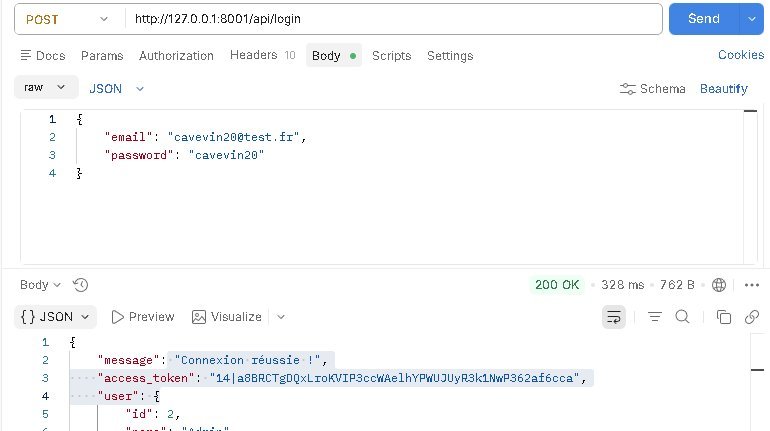
Task: Switch response view to Preview
Action: point(143,317)
